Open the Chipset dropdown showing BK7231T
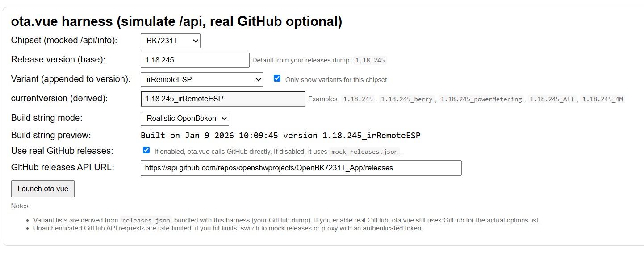 pos(170,41)
